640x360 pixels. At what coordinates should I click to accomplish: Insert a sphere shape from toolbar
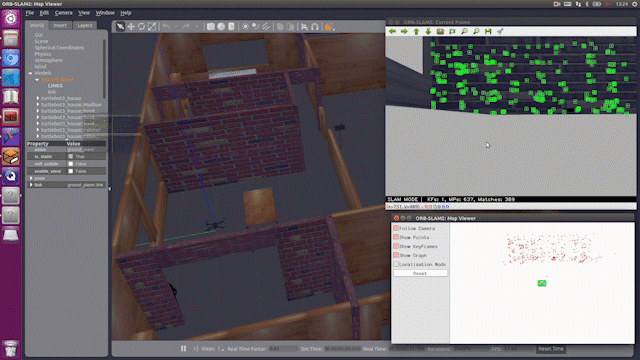221,27
